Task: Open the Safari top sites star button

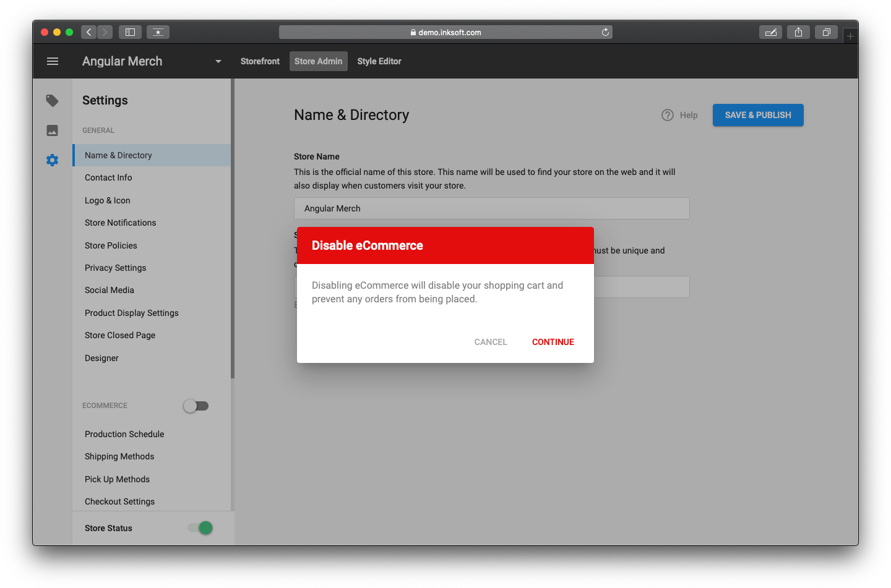Action: click(158, 32)
